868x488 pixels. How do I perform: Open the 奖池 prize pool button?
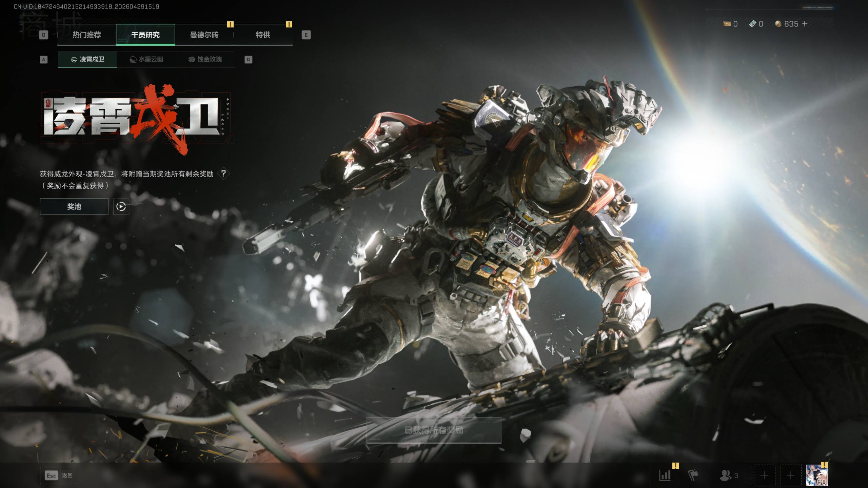tap(74, 206)
